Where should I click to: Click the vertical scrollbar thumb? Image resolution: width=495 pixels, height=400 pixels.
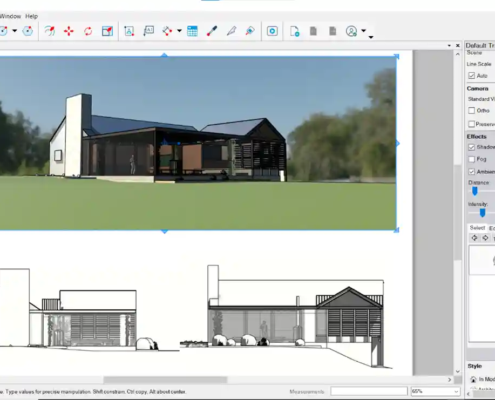click(458, 212)
